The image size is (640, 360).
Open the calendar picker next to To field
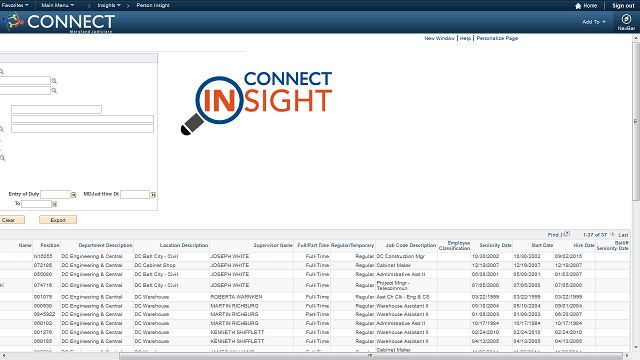pyautogui.click(x=54, y=204)
